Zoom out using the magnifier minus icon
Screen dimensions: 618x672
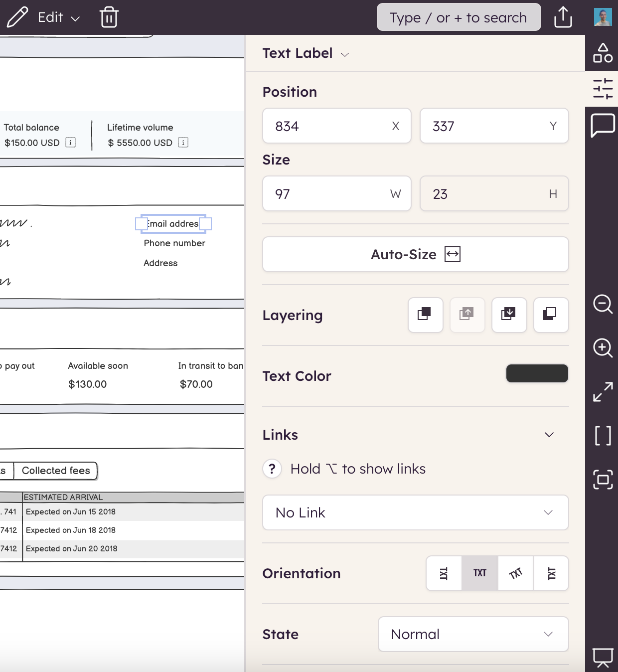pyautogui.click(x=603, y=304)
